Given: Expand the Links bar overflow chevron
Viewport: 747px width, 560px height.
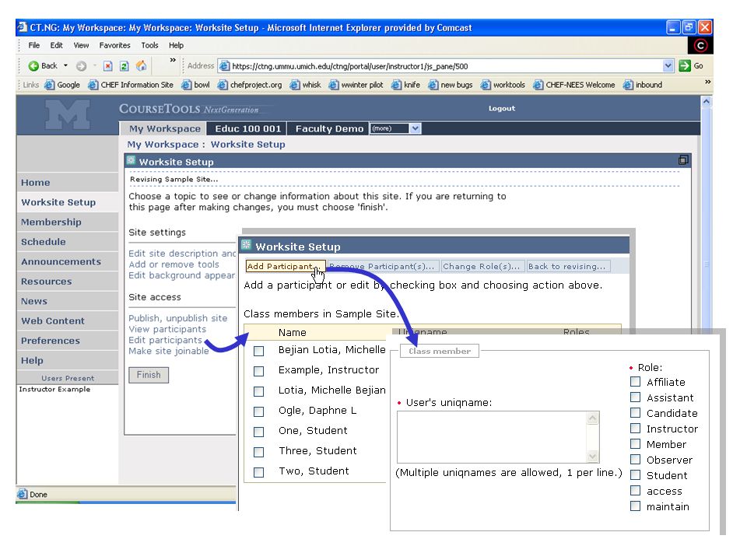Looking at the screenshot, I should pyautogui.click(x=707, y=82).
